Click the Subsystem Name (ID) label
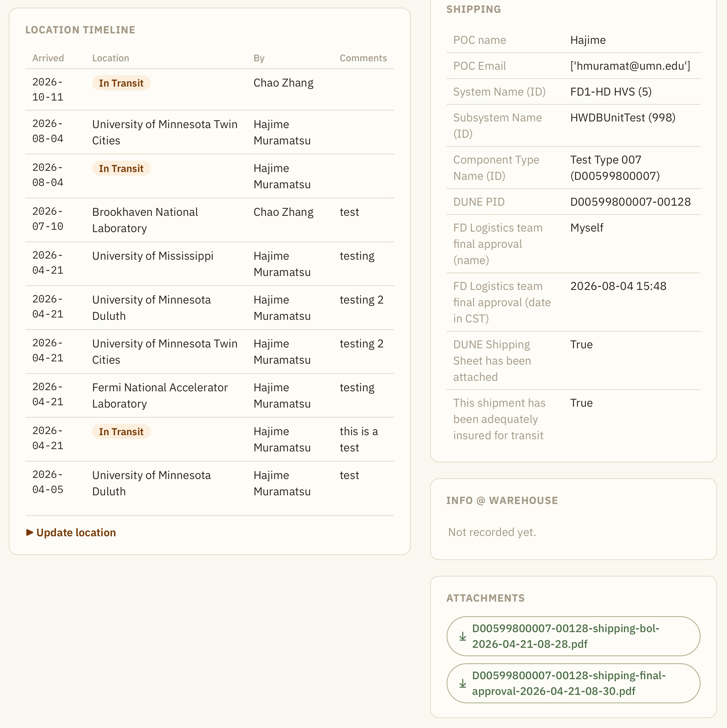Image resolution: width=727 pixels, height=728 pixels. [497, 125]
